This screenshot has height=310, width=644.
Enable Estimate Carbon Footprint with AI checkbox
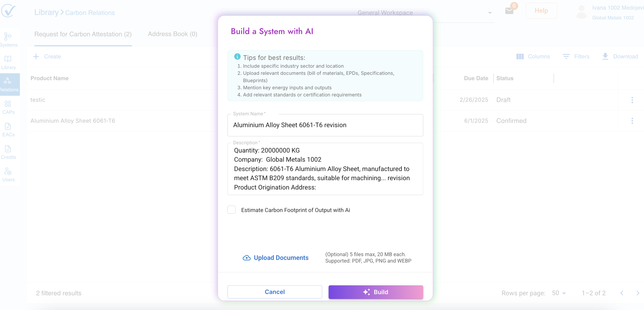[x=231, y=210]
